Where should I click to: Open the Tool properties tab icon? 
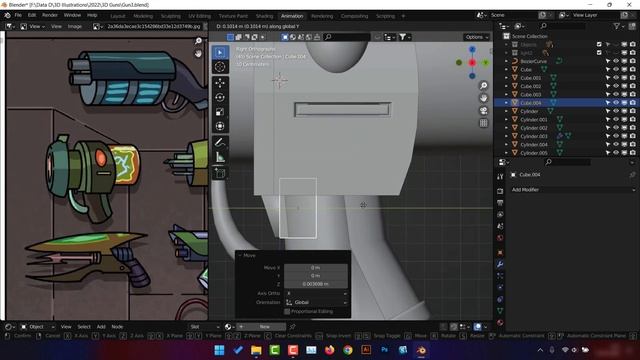point(500,177)
